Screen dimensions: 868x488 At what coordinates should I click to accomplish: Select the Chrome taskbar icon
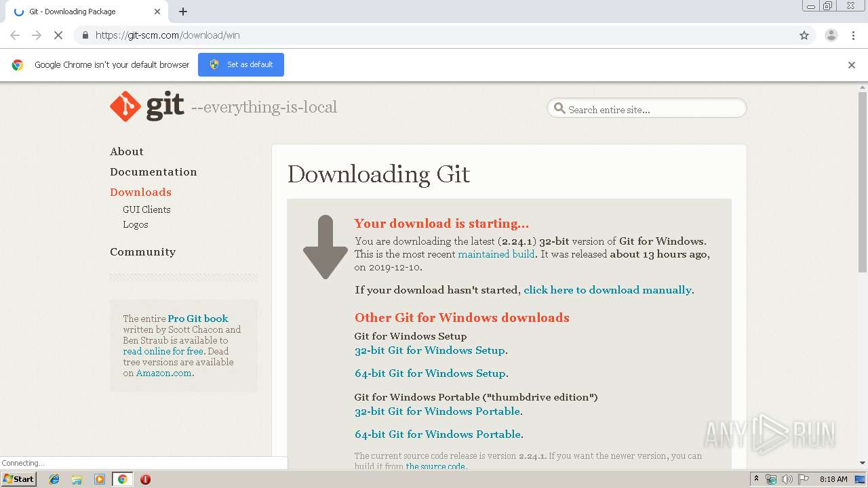(x=123, y=479)
